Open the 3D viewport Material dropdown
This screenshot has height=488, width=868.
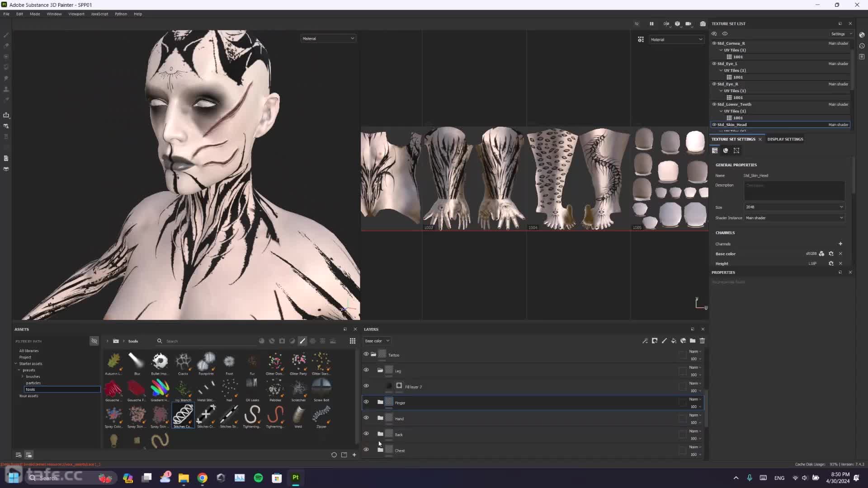click(x=328, y=38)
